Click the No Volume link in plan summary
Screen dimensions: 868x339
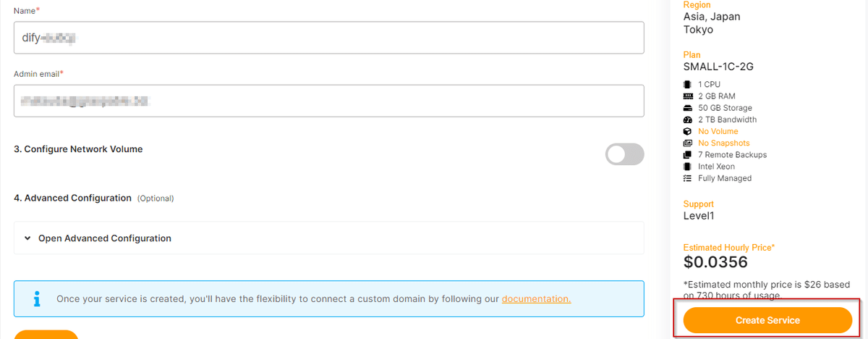point(718,131)
